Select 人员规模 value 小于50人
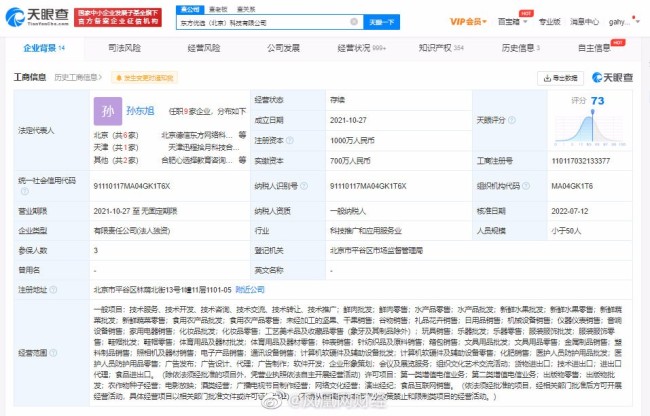 (566, 231)
